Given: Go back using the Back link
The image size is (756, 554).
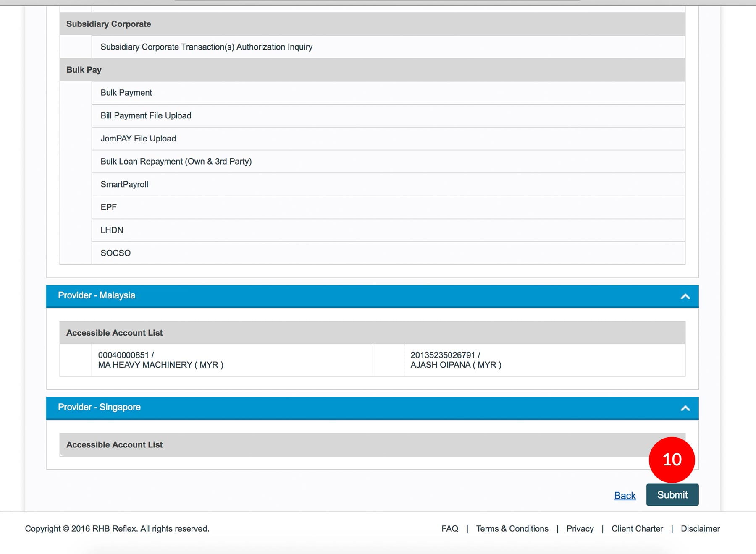Looking at the screenshot, I should (625, 496).
